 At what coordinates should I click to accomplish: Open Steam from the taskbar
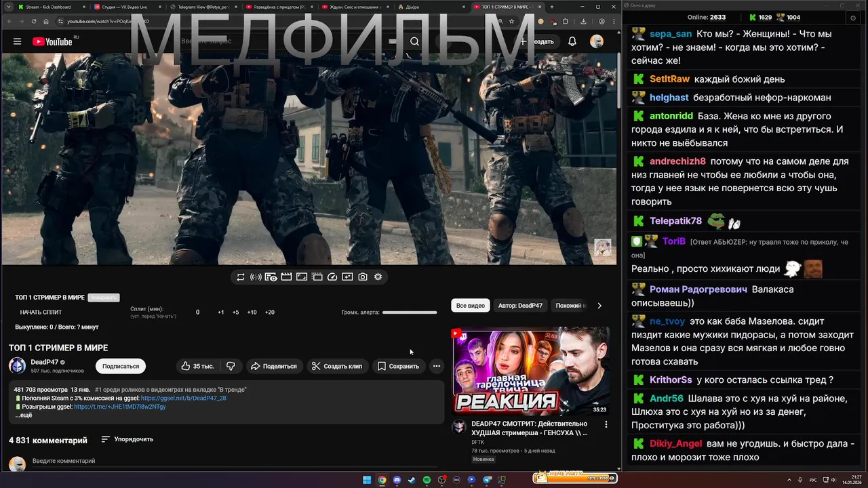[x=412, y=480]
